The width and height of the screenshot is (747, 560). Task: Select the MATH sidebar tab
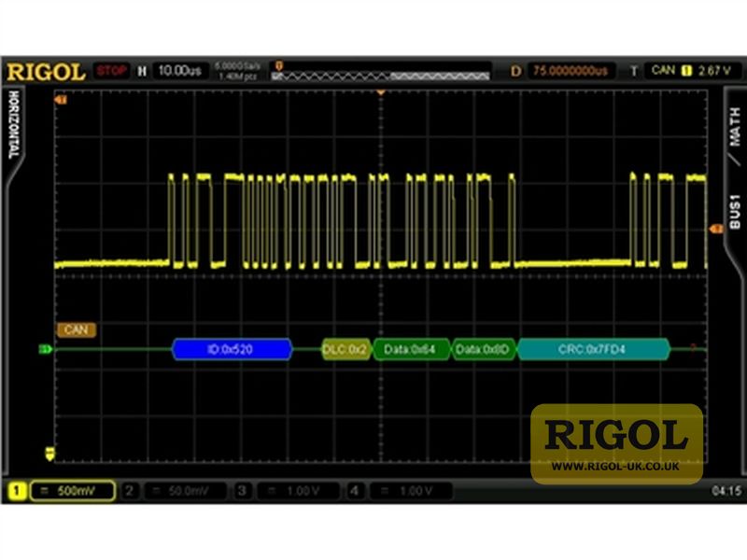736,126
